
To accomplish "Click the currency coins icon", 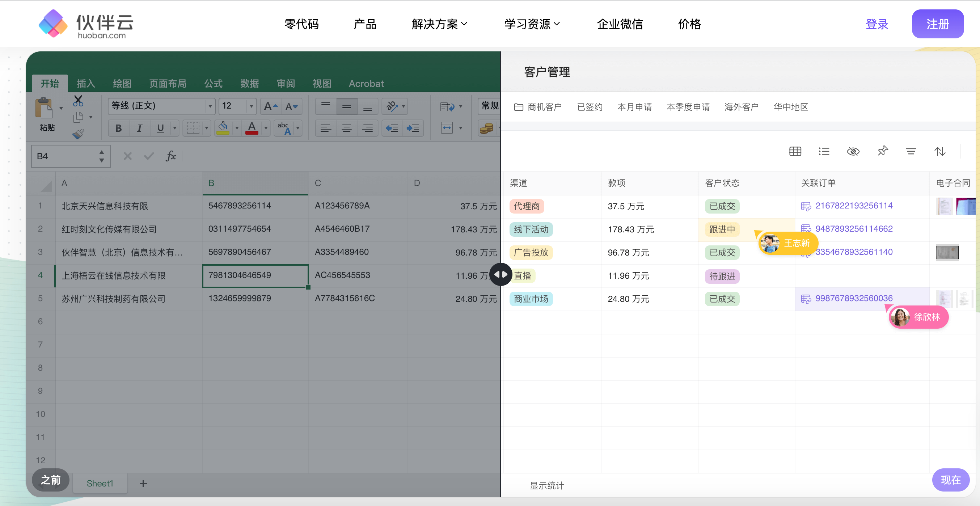I will [x=486, y=128].
